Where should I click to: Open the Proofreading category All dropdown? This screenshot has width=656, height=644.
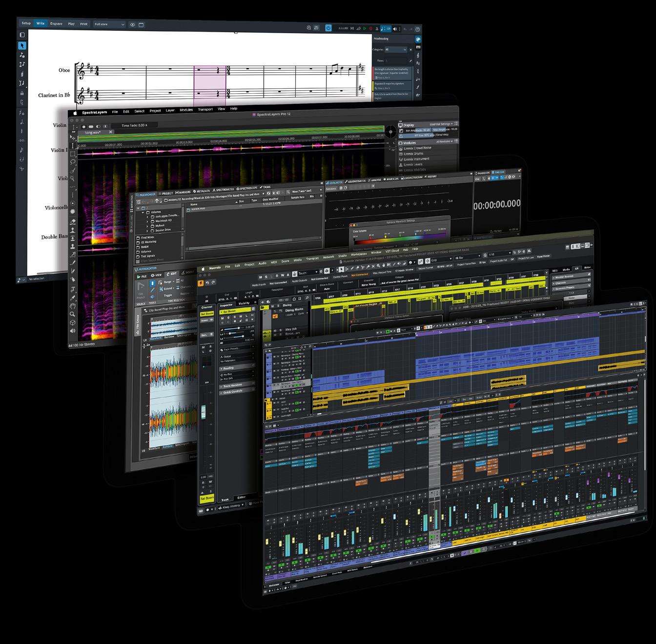tap(395, 49)
